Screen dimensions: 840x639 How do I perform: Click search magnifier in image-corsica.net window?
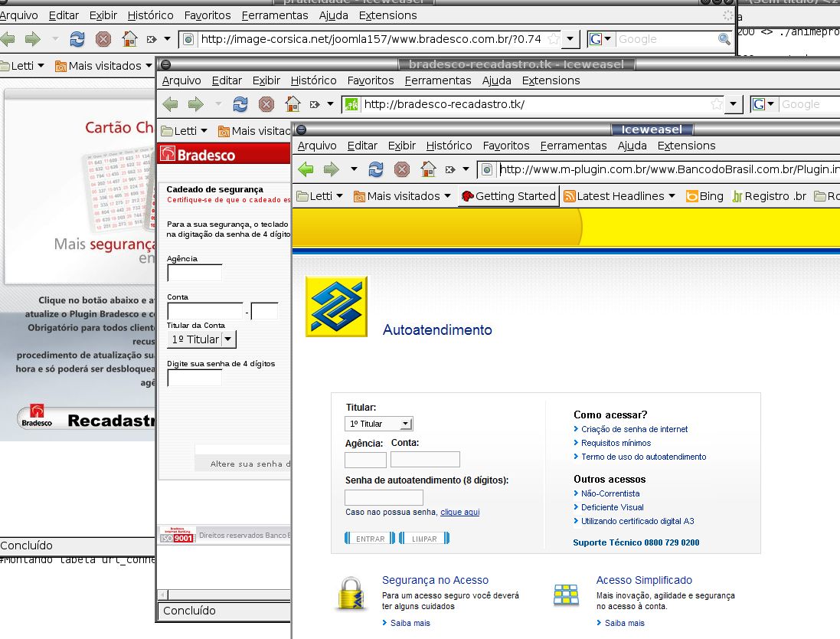click(x=724, y=38)
